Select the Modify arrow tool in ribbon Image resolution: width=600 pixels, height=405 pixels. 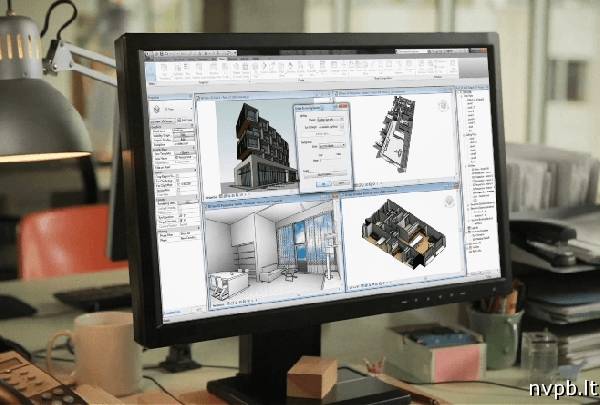[151, 71]
